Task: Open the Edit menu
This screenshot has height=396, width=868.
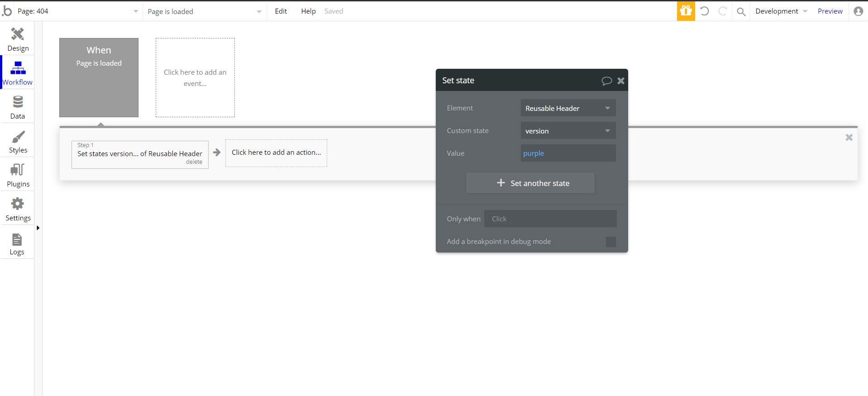Action: click(x=281, y=11)
